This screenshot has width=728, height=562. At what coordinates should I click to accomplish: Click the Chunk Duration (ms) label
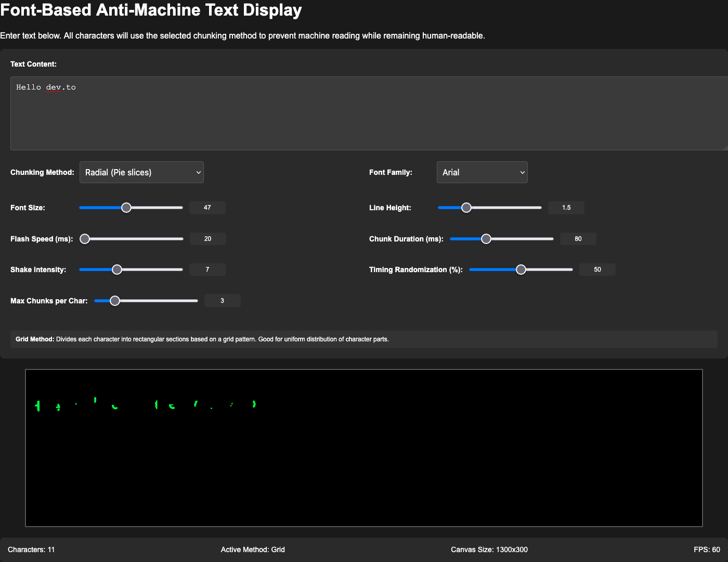pos(406,239)
